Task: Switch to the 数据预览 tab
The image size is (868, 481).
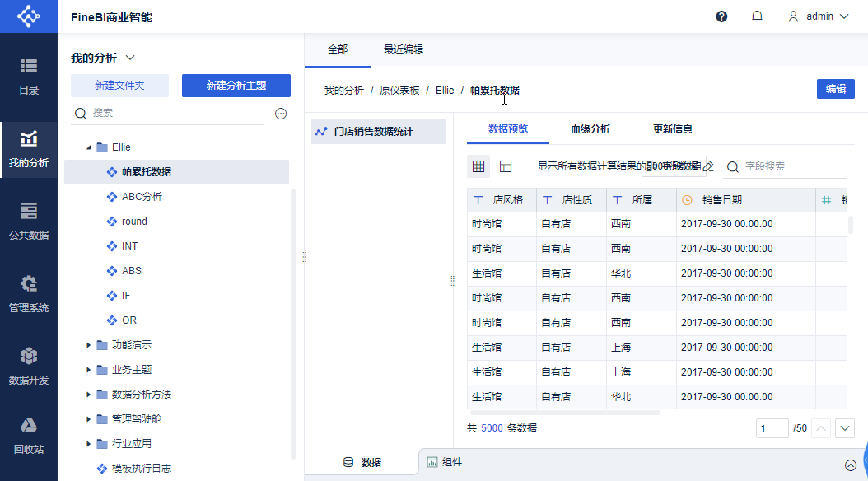Action: pyautogui.click(x=507, y=129)
